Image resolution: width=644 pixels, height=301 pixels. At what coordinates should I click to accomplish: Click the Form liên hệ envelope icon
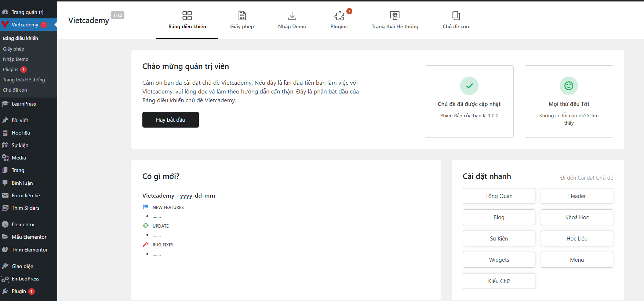click(5, 195)
